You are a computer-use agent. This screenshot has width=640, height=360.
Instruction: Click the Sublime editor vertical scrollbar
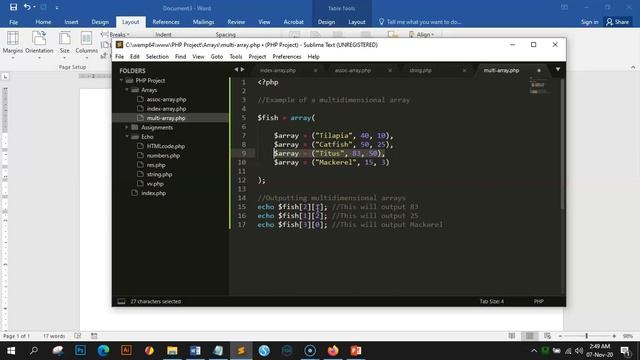(562, 143)
